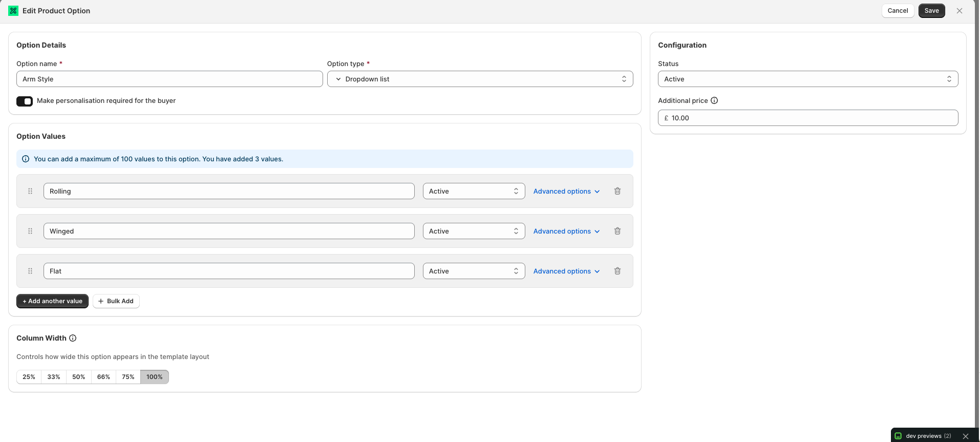Click the info icon in the values banner
Image resolution: width=980 pixels, height=442 pixels.
pos(26,159)
